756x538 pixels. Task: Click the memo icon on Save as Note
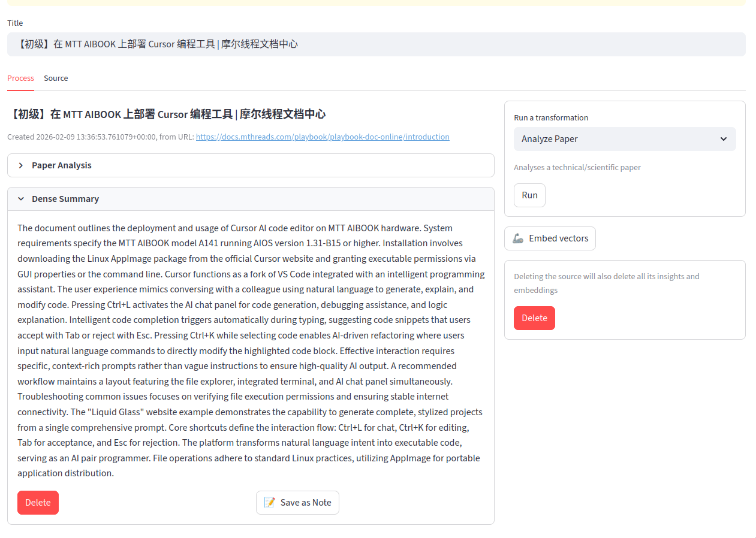click(x=270, y=503)
